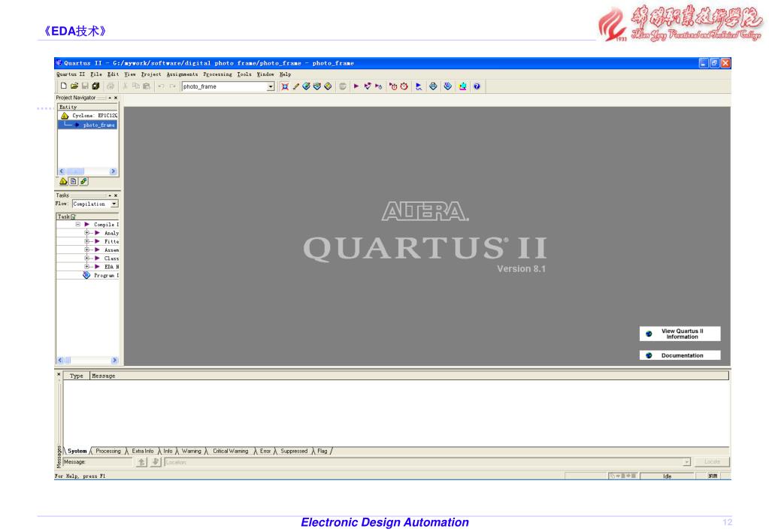
Task: Click the Undo arrow icon
Action: pos(161,86)
